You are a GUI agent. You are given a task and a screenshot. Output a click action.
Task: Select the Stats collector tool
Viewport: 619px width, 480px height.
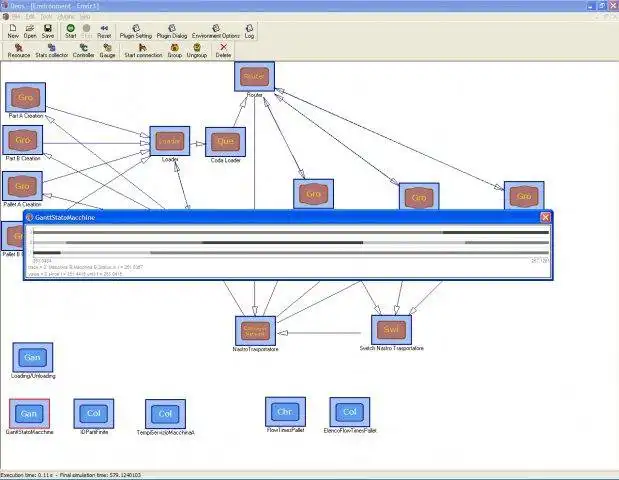click(52, 51)
